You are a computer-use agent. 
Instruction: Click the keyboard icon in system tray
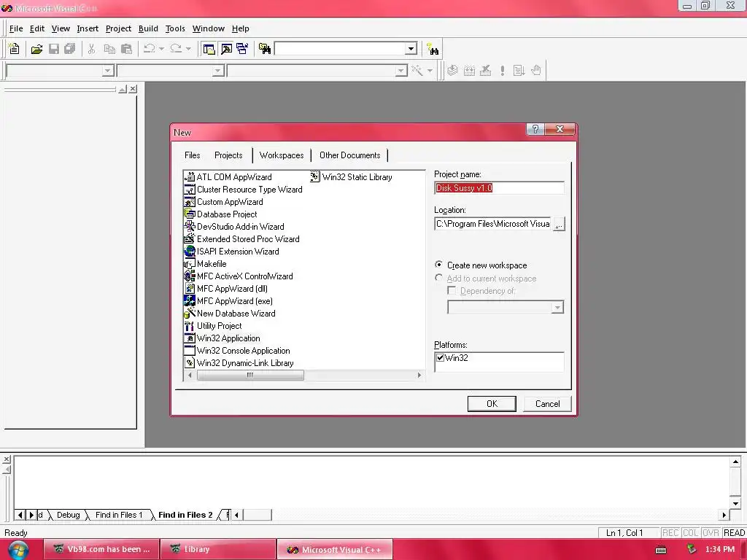661,550
